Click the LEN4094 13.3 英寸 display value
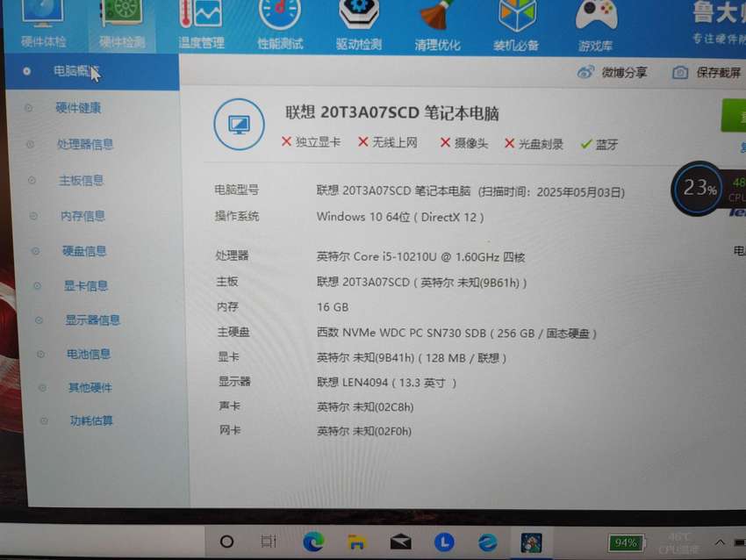This screenshot has width=746, height=560. (386, 383)
